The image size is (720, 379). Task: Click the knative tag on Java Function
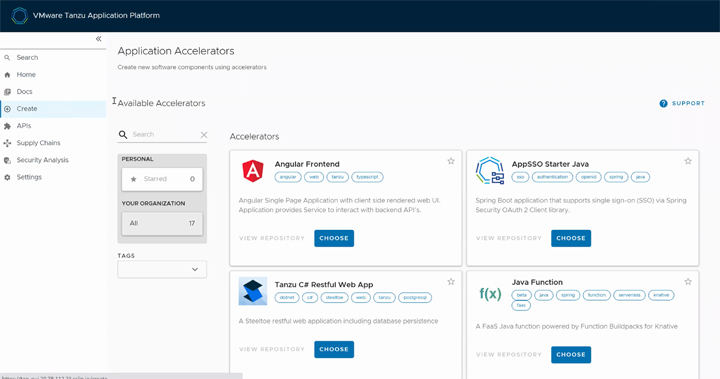(x=661, y=295)
